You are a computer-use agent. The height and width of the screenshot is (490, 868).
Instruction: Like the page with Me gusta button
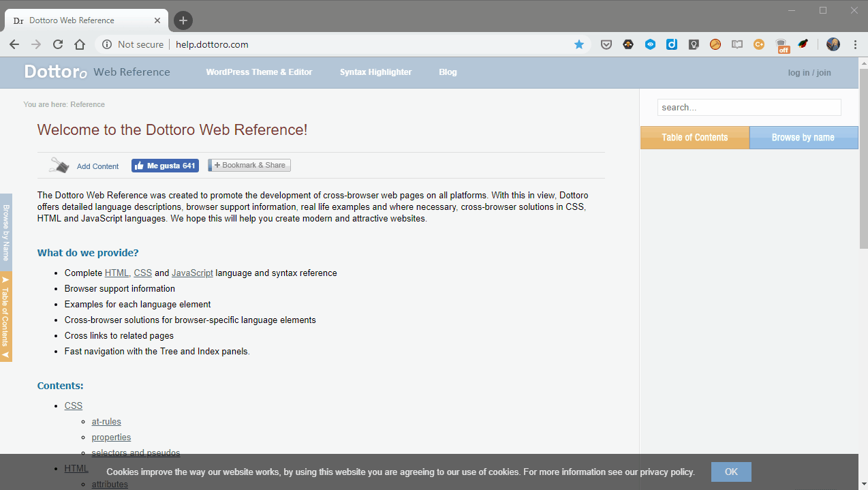point(165,166)
